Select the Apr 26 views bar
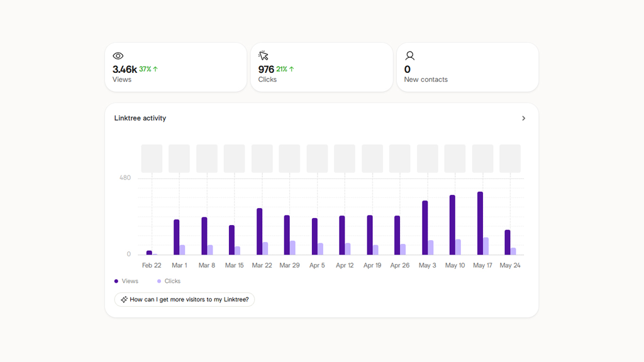The width and height of the screenshot is (644, 362). [x=397, y=235]
